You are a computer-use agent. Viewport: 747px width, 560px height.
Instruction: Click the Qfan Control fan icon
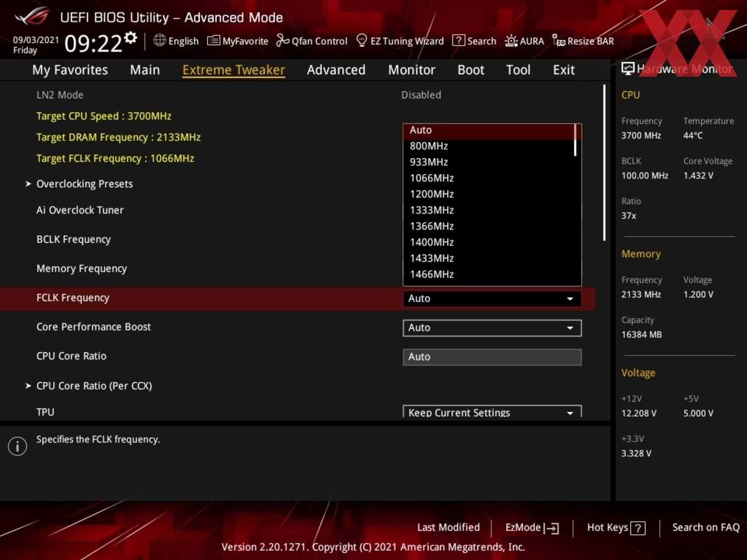[282, 40]
